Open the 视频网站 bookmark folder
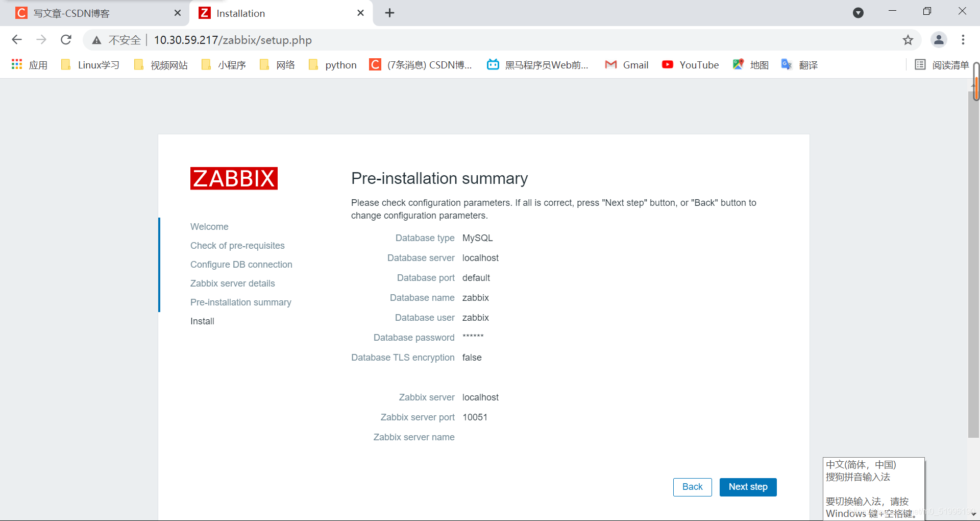The image size is (980, 521). point(161,65)
